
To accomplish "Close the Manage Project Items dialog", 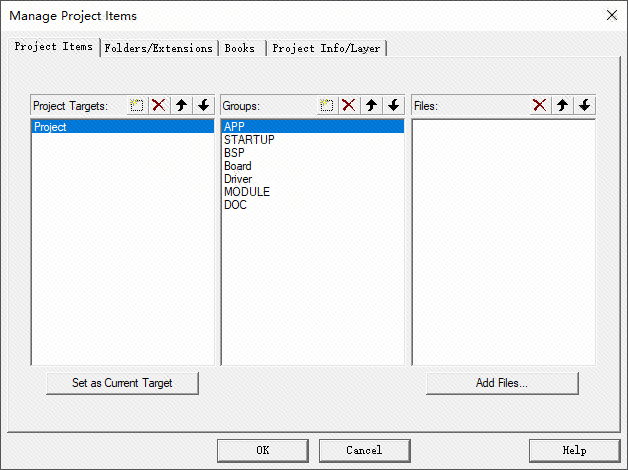I will [x=612, y=15].
